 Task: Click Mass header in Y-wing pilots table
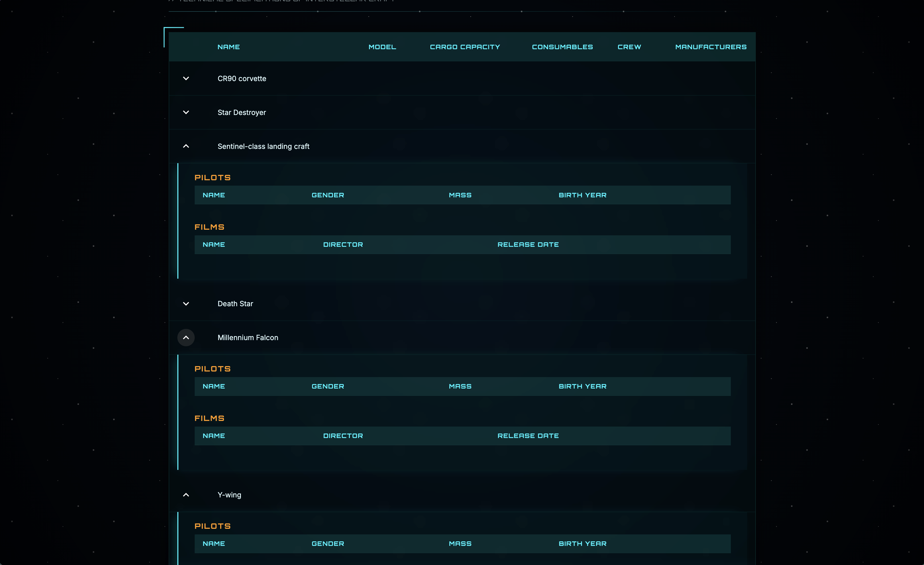pyautogui.click(x=460, y=544)
